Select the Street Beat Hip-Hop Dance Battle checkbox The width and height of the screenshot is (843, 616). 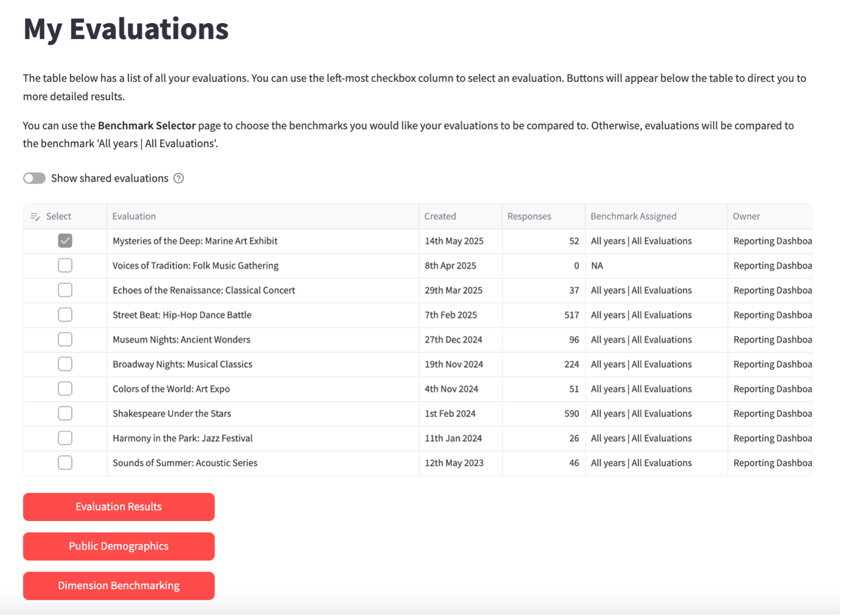click(x=65, y=315)
